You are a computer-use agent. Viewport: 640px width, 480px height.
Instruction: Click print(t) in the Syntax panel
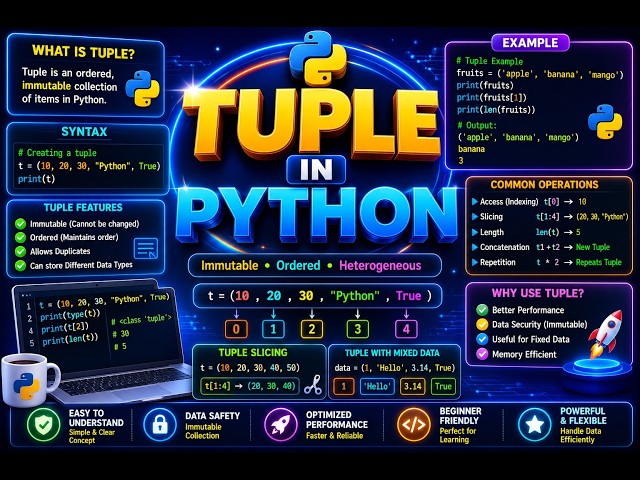click(x=36, y=179)
